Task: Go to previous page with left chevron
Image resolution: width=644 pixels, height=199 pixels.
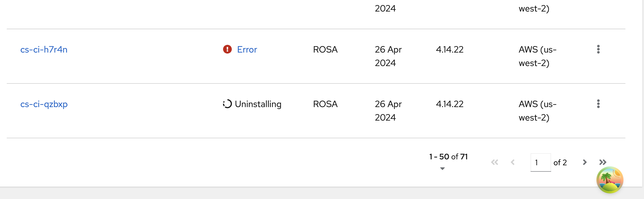Action: click(x=513, y=162)
